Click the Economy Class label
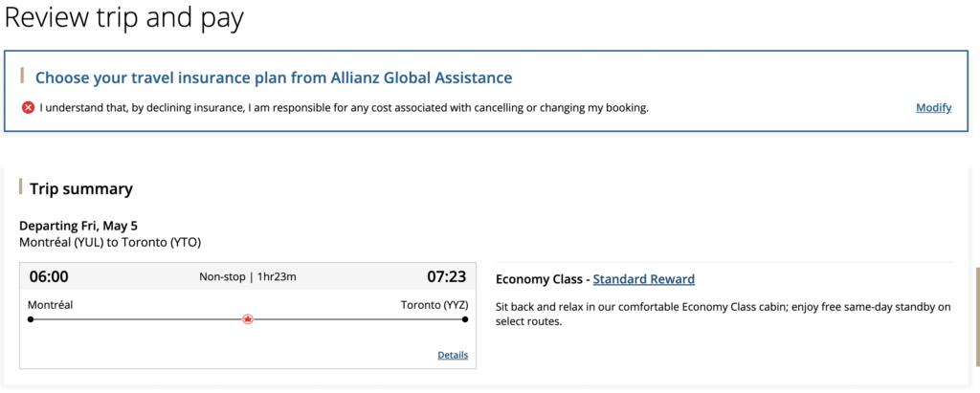The width and height of the screenshot is (980, 393). pos(540,279)
